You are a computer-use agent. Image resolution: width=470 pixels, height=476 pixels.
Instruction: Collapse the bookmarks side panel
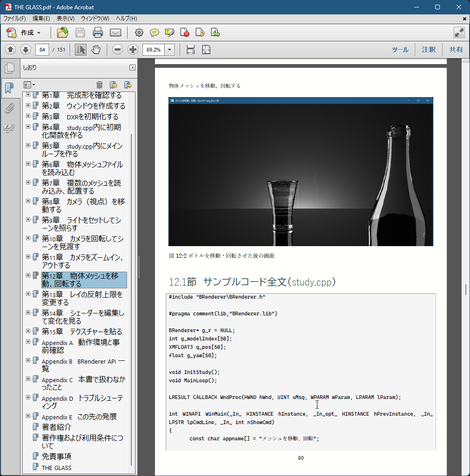click(132, 68)
